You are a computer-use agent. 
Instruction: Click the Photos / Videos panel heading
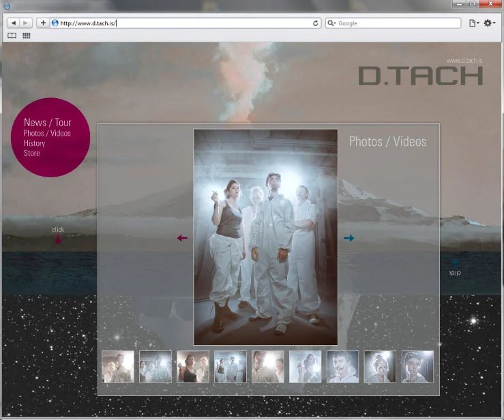coord(387,142)
